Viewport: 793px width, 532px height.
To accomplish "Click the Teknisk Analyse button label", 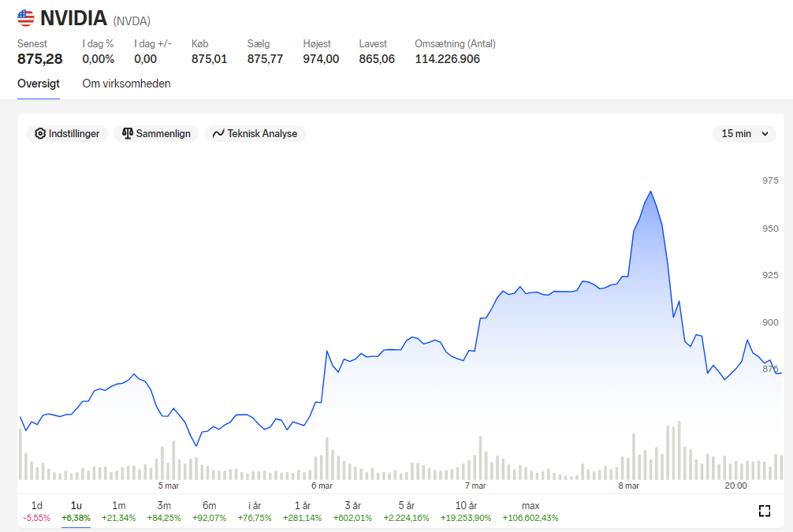I will tap(262, 133).
